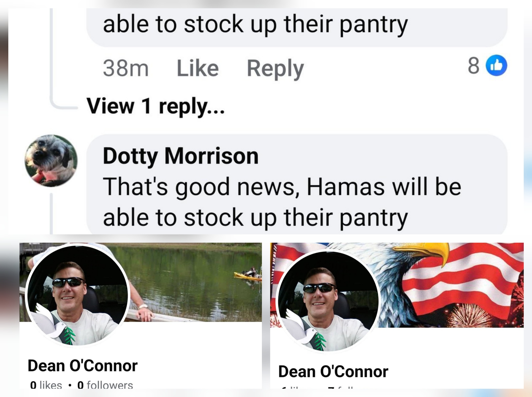Click the blue thumbs-up reaction icon

496,65
